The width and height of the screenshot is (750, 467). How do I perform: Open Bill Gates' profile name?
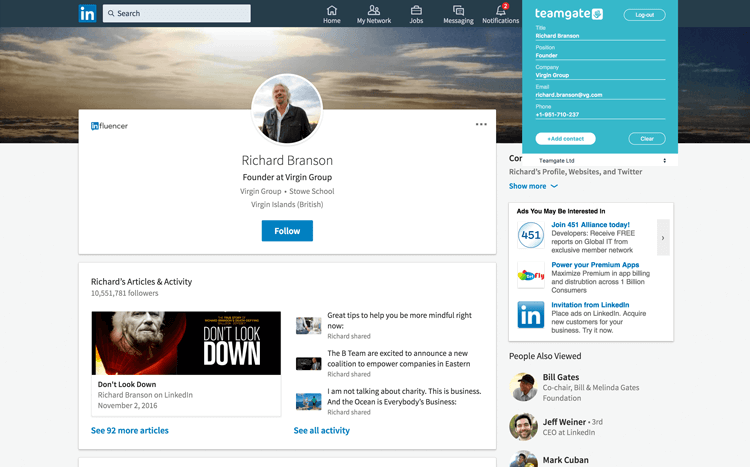tap(561, 377)
